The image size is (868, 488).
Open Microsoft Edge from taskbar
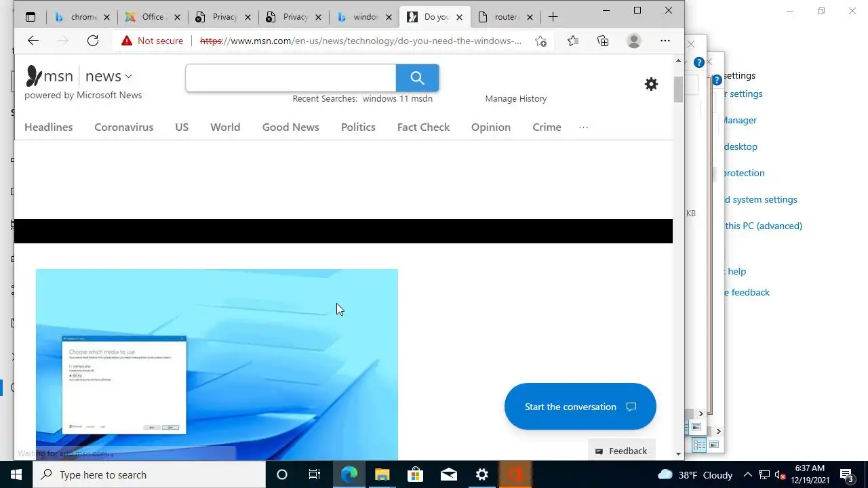[x=349, y=474]
